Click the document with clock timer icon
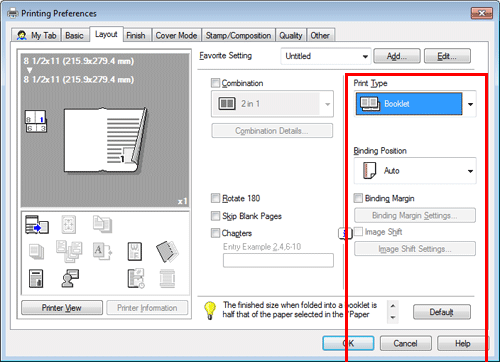The image size is (500, 362). click(136, 279)
